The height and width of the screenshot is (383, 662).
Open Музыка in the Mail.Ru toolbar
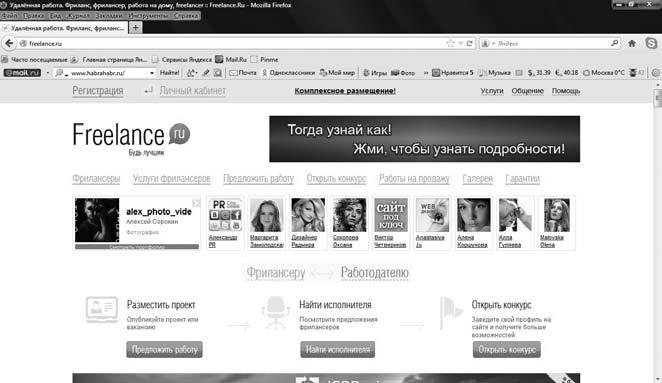coord(494,73)
